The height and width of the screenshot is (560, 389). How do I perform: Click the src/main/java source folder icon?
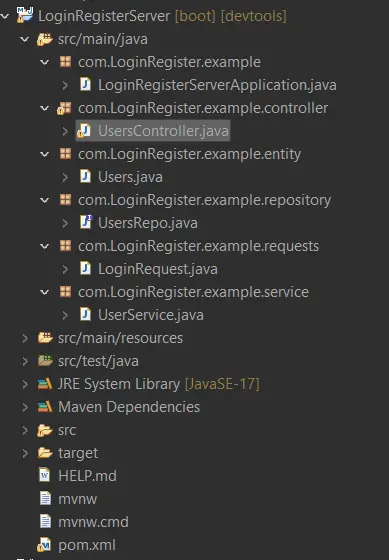45,39
